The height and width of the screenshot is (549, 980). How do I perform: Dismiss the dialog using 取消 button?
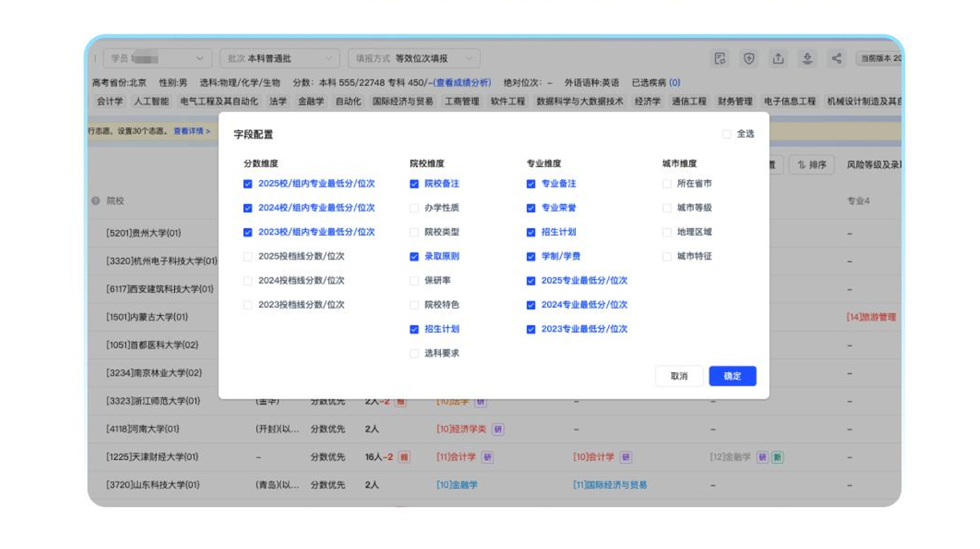(x=679, y=375)
